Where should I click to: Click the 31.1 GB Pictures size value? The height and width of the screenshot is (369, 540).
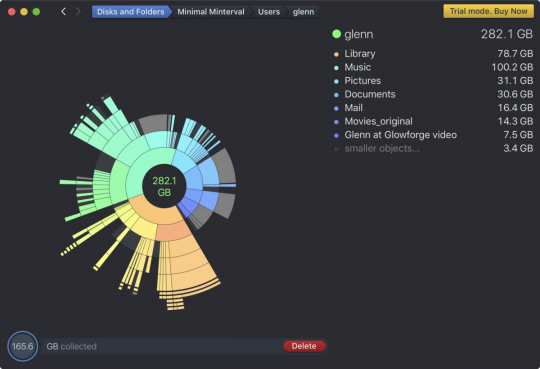pos(515,81)
